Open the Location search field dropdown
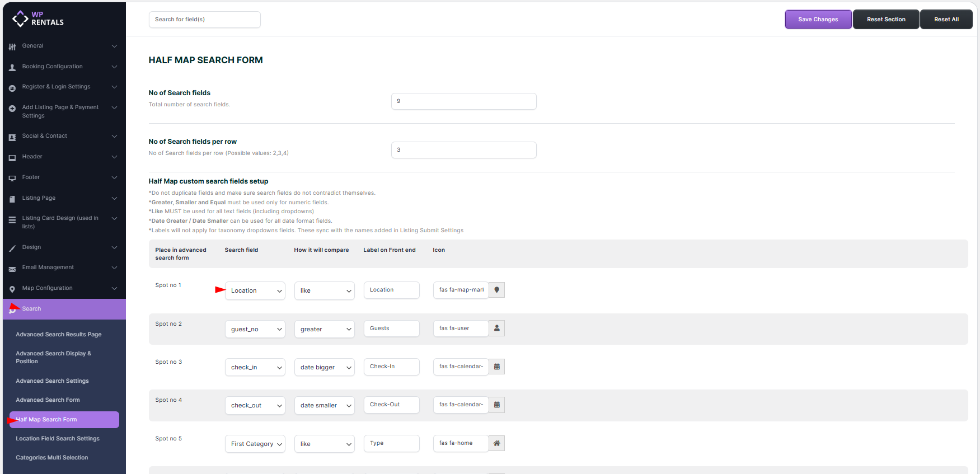 click(255, 291)
